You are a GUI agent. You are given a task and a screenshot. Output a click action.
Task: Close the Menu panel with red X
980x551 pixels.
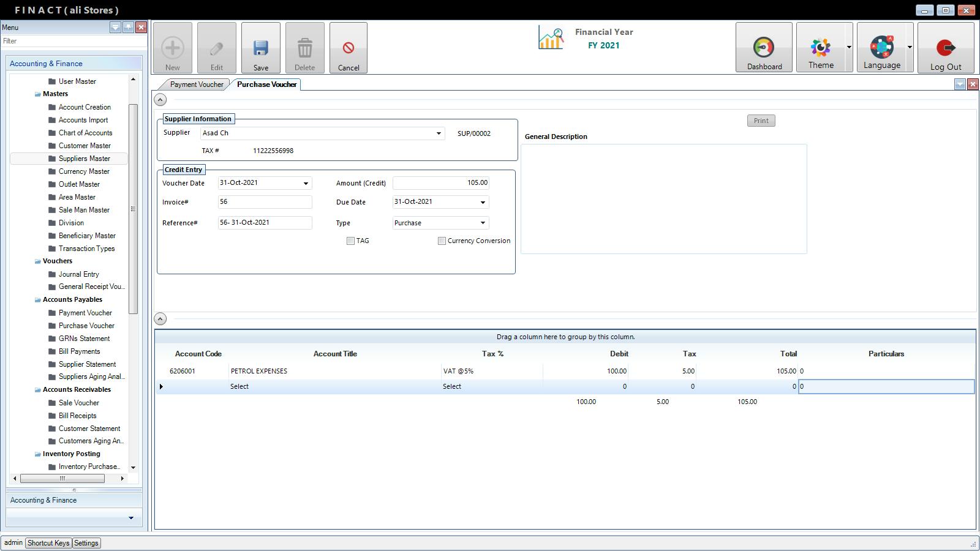click(141, 28)
